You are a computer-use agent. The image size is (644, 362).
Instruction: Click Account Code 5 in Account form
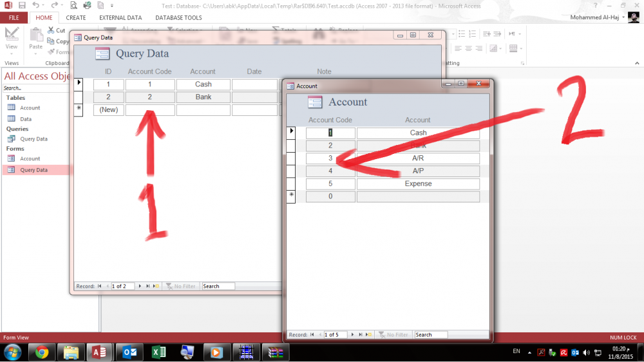tap(330, 184)
